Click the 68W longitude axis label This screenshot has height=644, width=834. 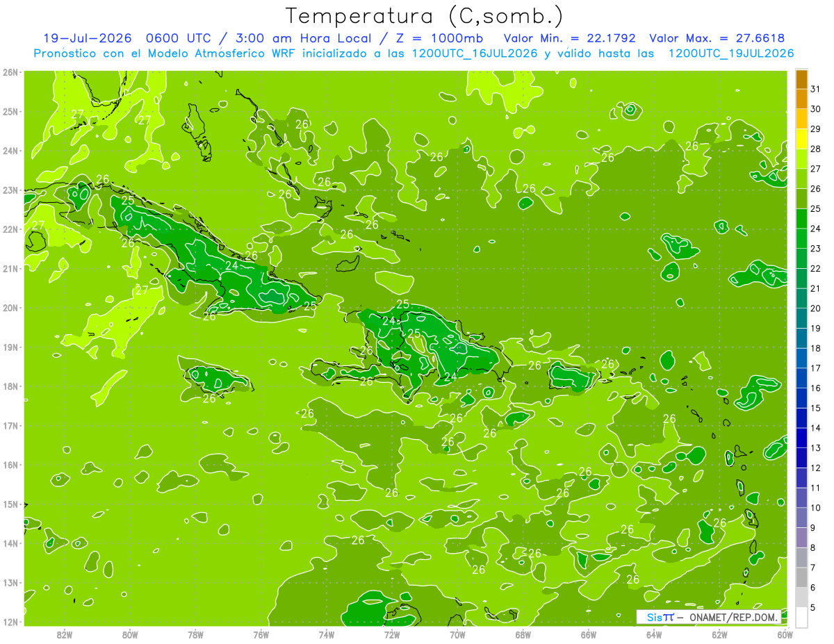point(523,634)
